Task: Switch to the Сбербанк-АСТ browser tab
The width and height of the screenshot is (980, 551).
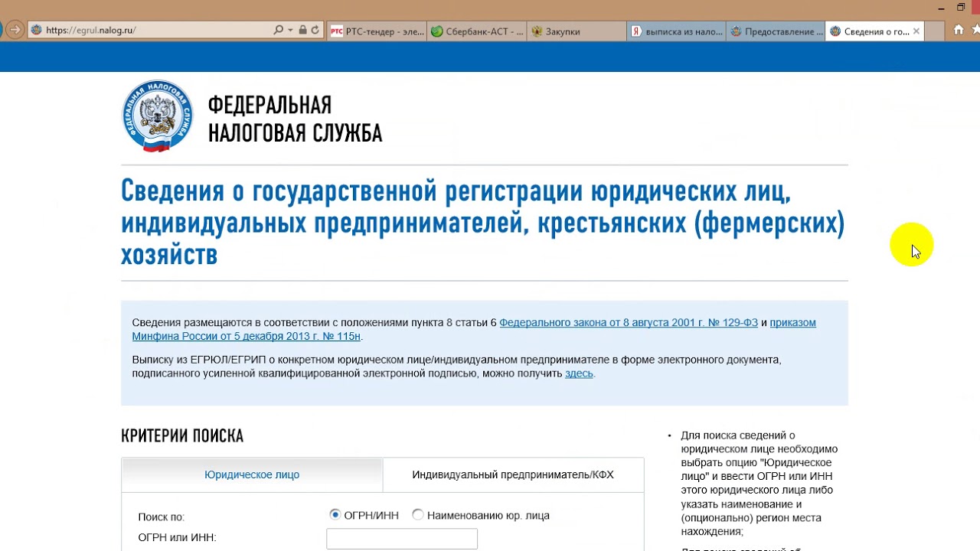Action: click(477, 31)
